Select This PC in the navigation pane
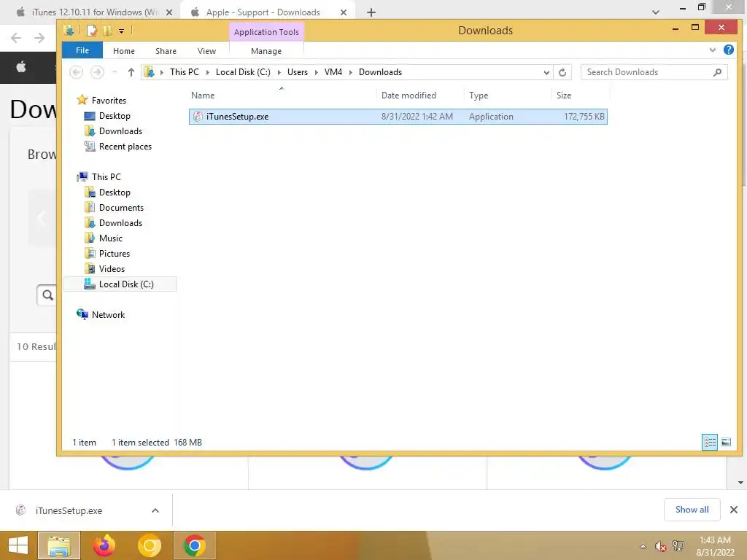747x560 pixels. coord(107,176)
